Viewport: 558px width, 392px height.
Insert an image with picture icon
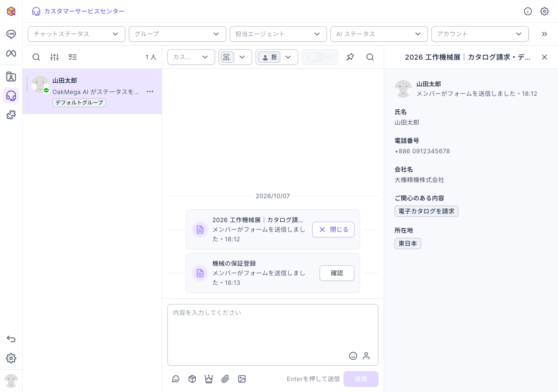tap(242, 379)
